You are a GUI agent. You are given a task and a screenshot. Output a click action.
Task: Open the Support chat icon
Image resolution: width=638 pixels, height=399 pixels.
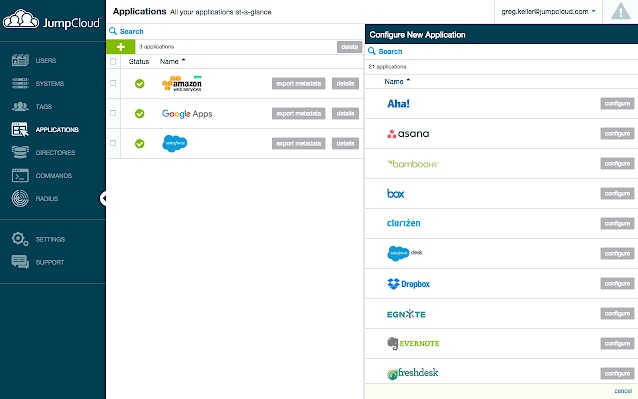[20, 262]
